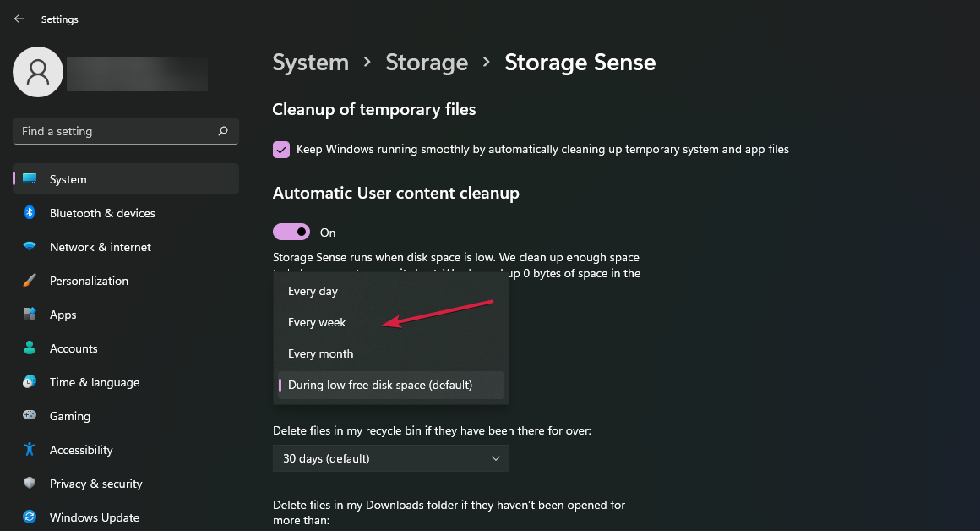
Task: Go to System via the breadcrumb
Action: [310, 62]
